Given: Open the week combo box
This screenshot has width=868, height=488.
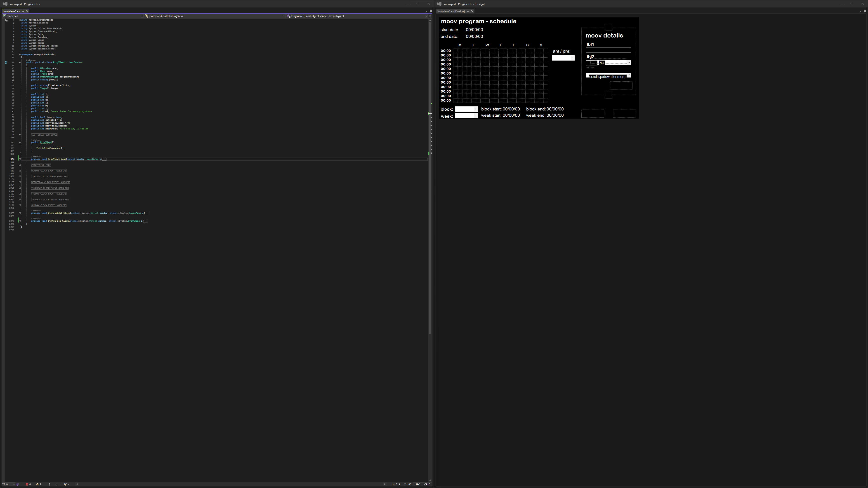Looking at the screenshot, I should [x=466, y=115].
